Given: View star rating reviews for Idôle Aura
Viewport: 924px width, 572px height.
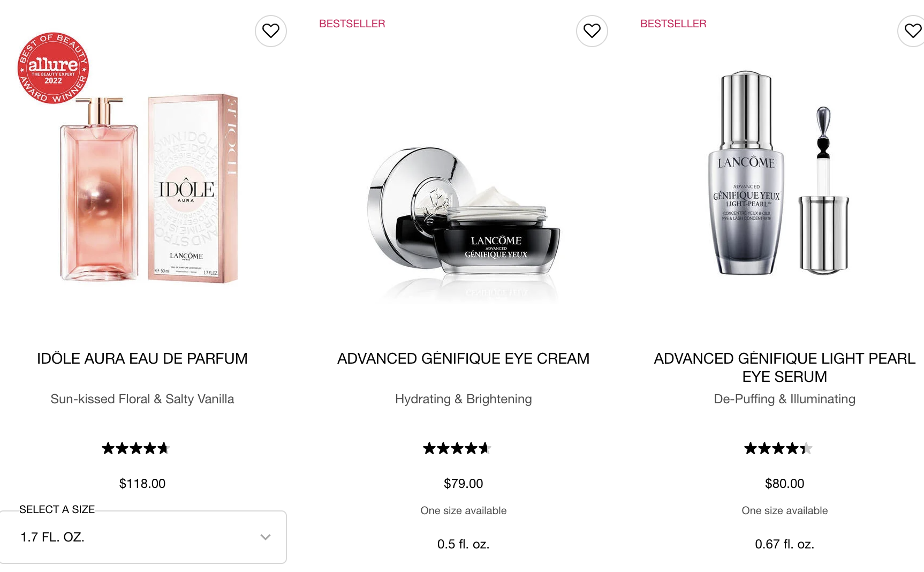Looking at the screenshot, I should click(136, 448).
